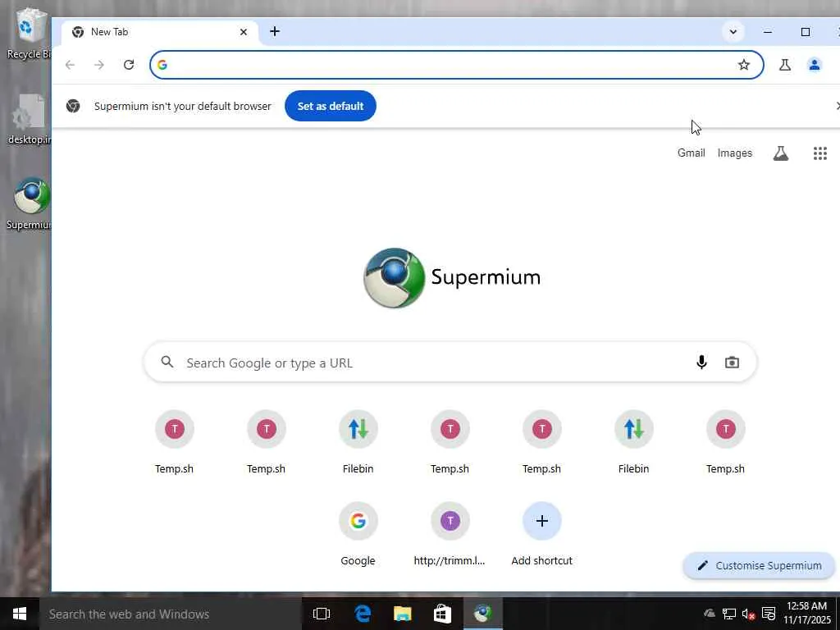Click the Google G icon in the address bar
The width and height of the screenshot is (840, 630).
(162, 65)
